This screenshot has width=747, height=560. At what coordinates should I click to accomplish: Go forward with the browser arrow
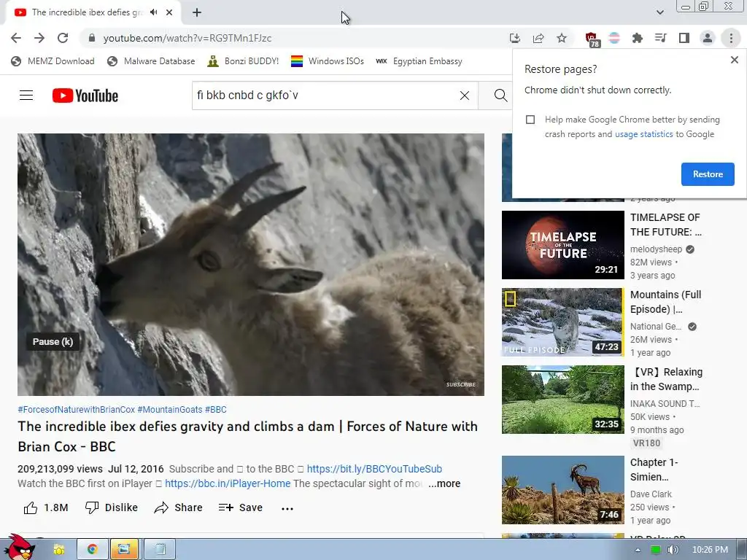tap(39, 38)
